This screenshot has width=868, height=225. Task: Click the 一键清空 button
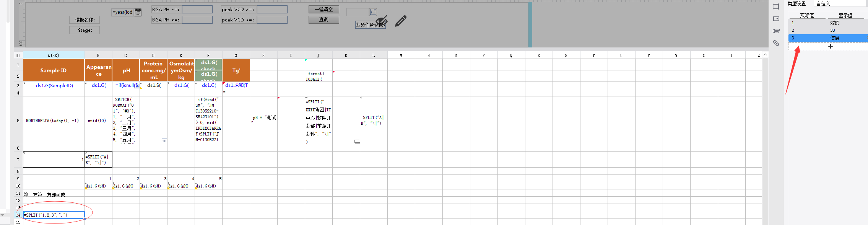click(324, 9)
